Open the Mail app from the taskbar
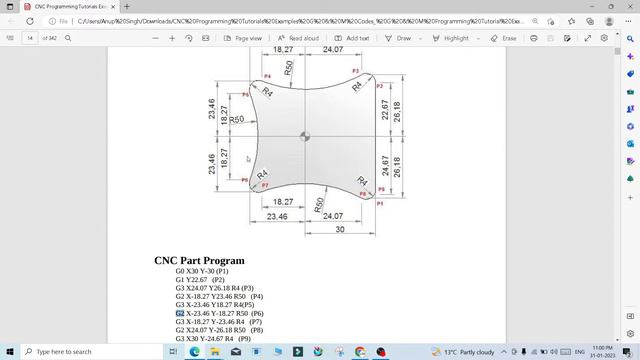 point(236,351)
